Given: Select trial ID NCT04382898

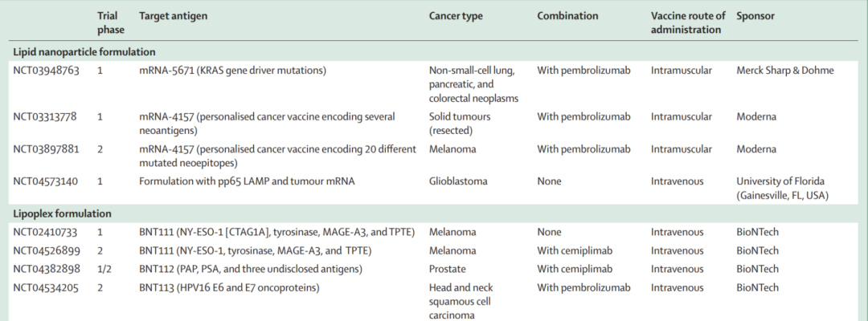Looking at the screenshot, I should (47, 269).
